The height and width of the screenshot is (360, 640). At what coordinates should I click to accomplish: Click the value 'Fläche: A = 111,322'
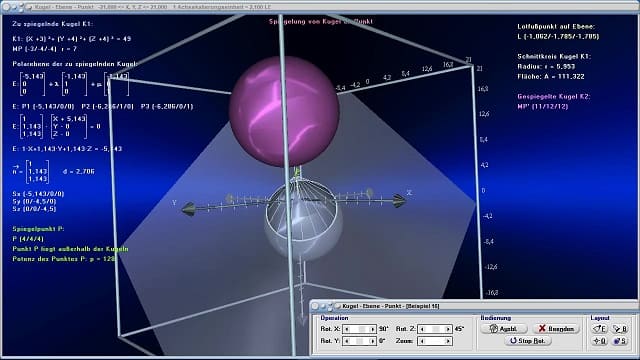pos(551,76)
